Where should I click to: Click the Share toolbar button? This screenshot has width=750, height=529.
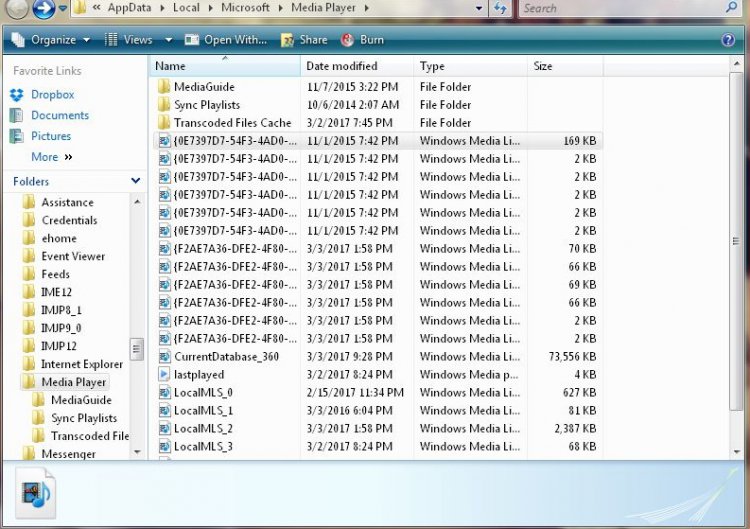[304, 40]
